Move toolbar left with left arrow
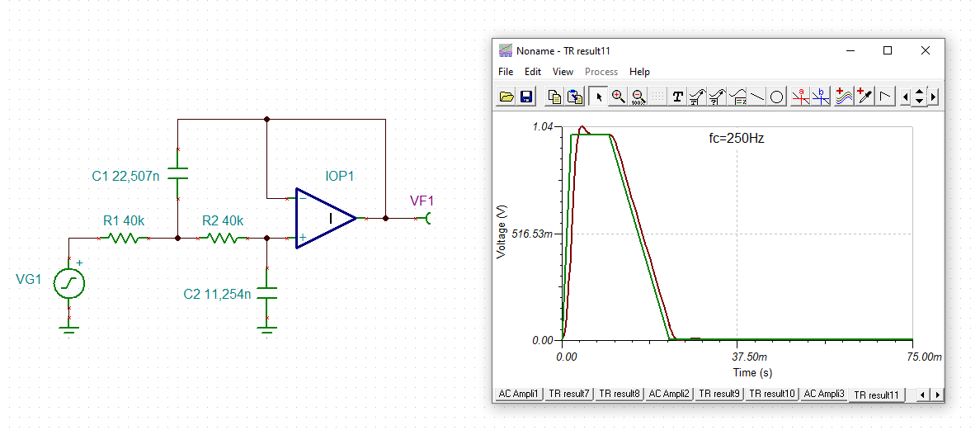 point(906,97)
